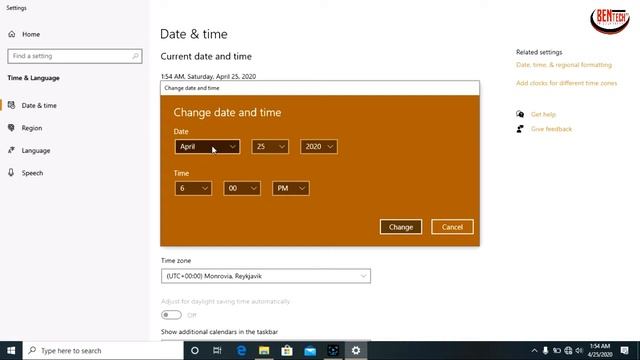Click the Settings gear on taskbar
The height and width of the screenshot is (360, 640).
coord(356,351)
